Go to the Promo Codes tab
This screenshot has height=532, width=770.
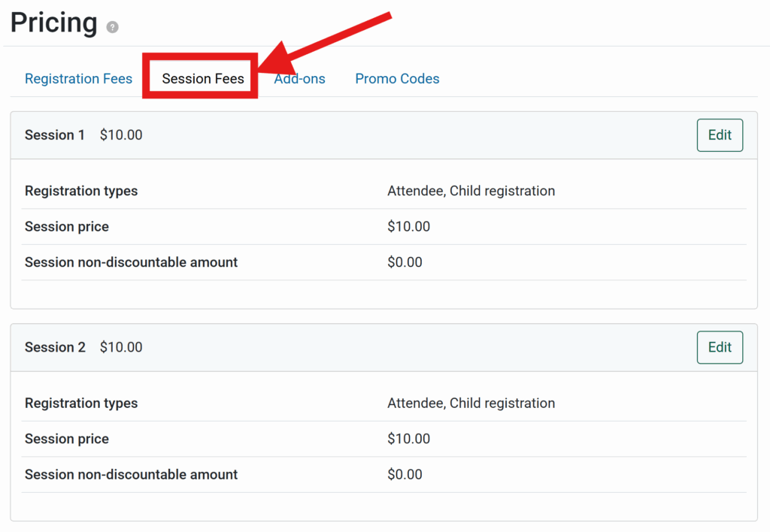click(x=397, y=79)
